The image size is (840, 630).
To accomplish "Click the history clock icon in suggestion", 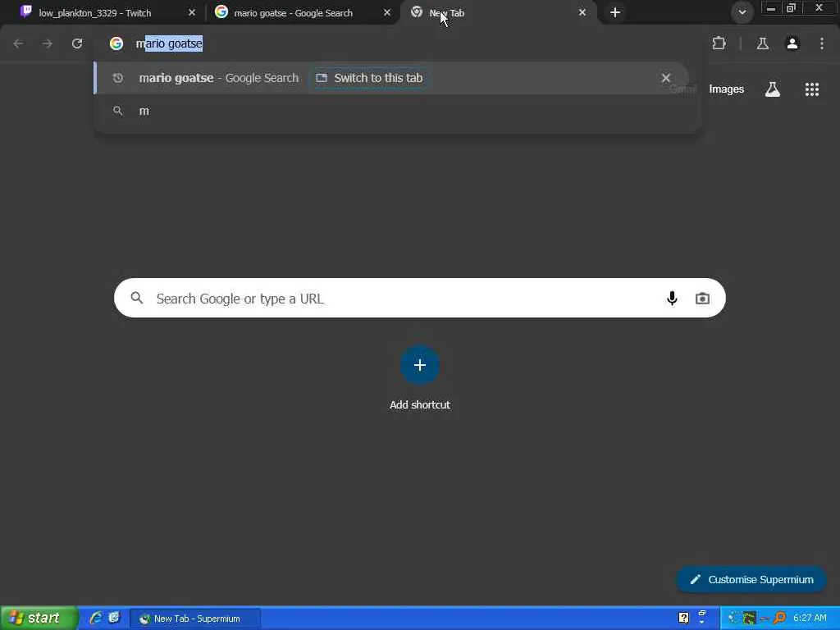I will 118,78.
